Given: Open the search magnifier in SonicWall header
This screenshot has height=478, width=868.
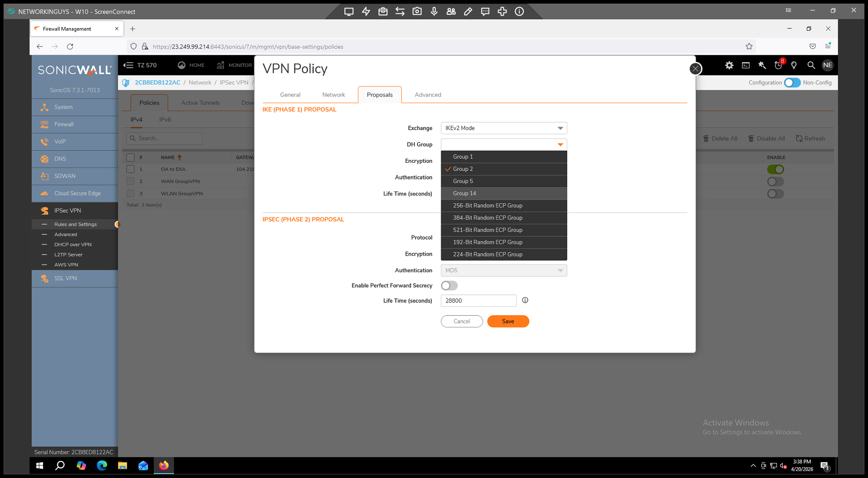Looking at the screenshot, I should (811, 65).
